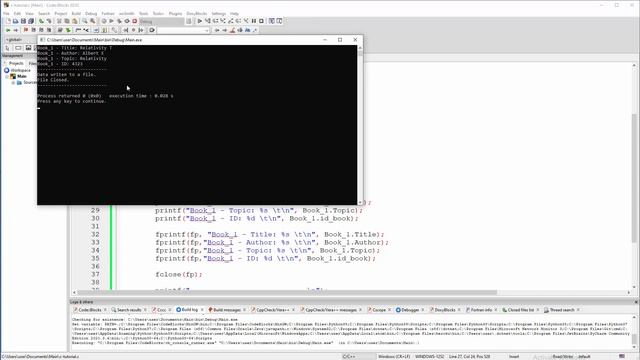This screenshot has height=360, width=640.
Task: Open the Project menu
Action: (x=60, y=13)
